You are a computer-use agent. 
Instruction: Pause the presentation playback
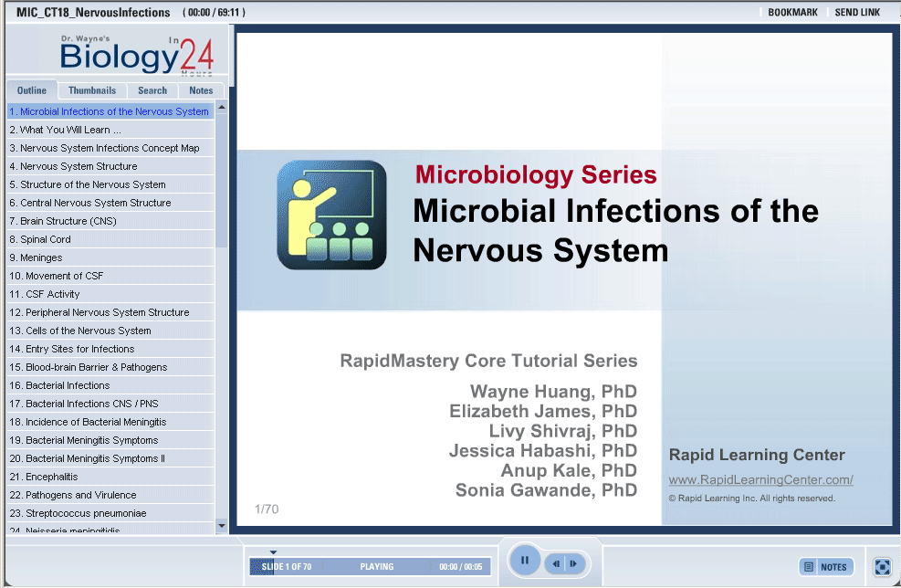(x=525, y=561)
